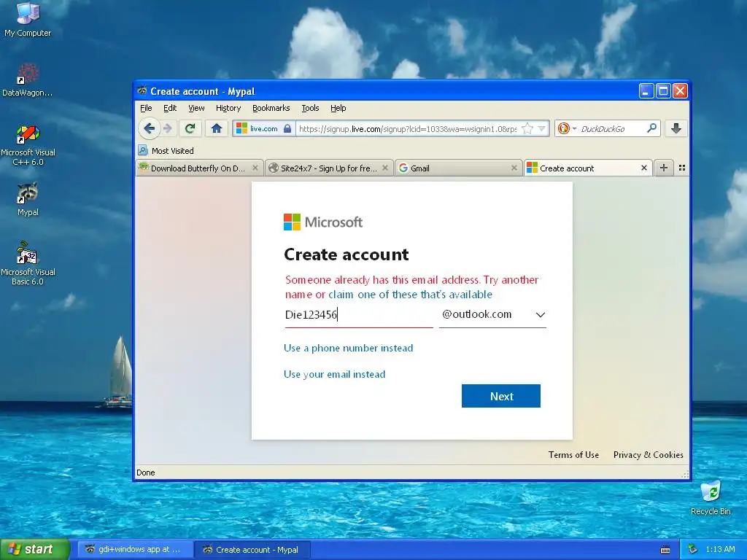Click the Create account - Mypal taskbar button

pos(252,550)
